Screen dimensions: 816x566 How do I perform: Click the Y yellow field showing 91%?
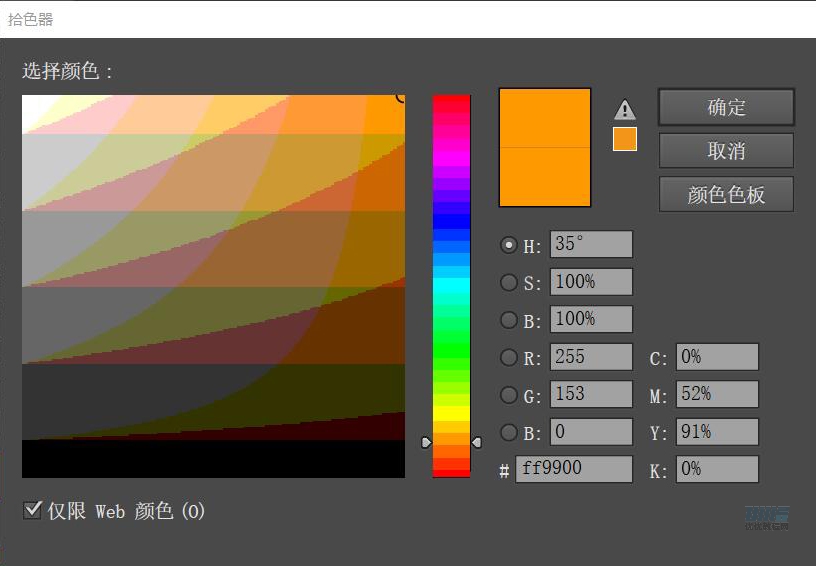click(x=717, y=432)
